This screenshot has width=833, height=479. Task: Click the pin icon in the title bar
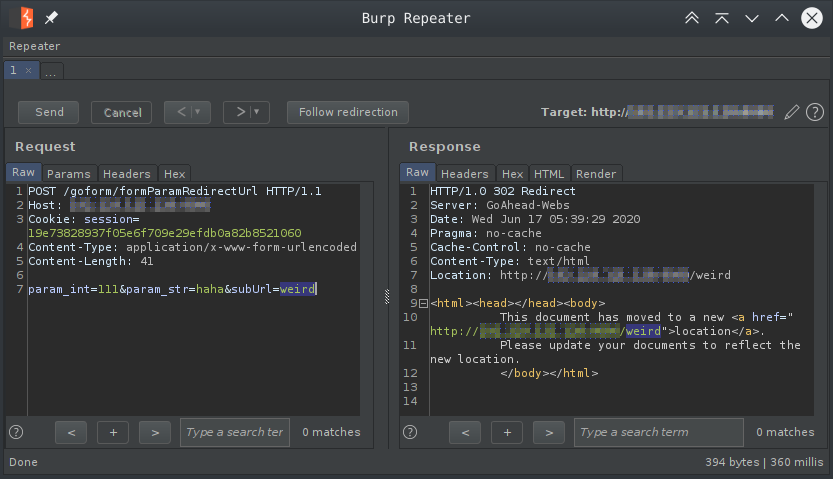[52, 18]
